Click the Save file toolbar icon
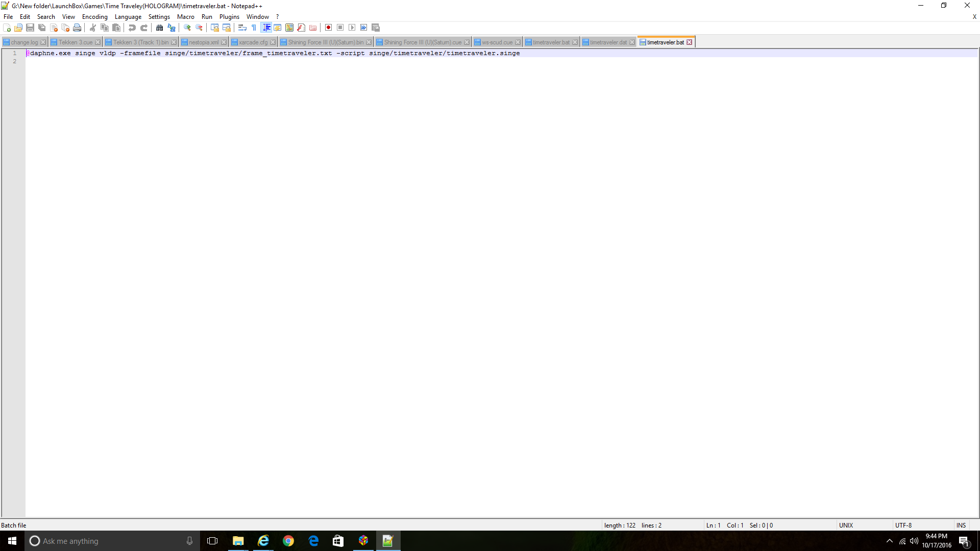The width and height of the screenshot is (980, 551). coord(30,28)
